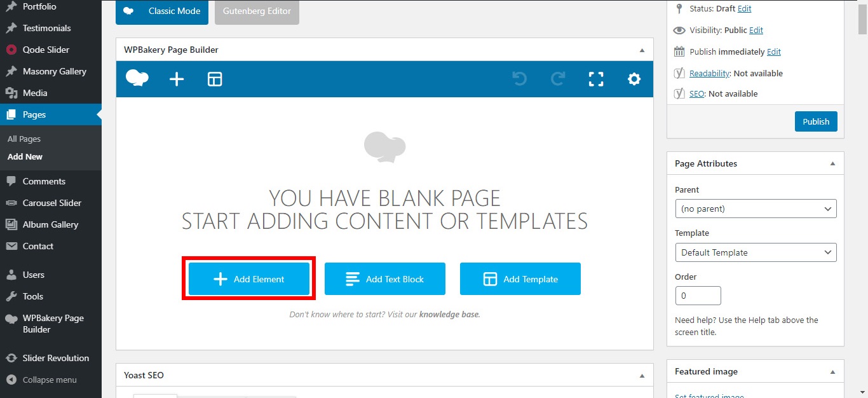Viewport: 868px width, 398px height.
Task: Open Slider Revolution menu item
Action: [x=51, y=358]
